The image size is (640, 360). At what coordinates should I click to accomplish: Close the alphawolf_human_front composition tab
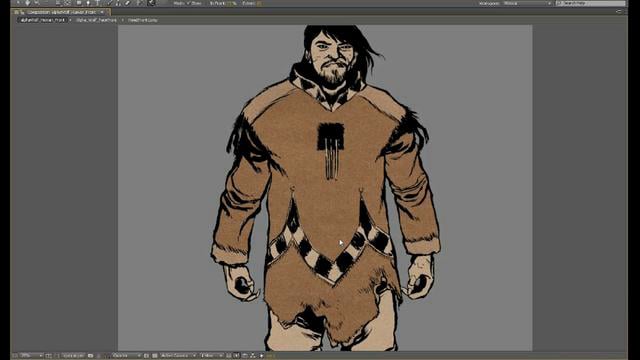102,12
